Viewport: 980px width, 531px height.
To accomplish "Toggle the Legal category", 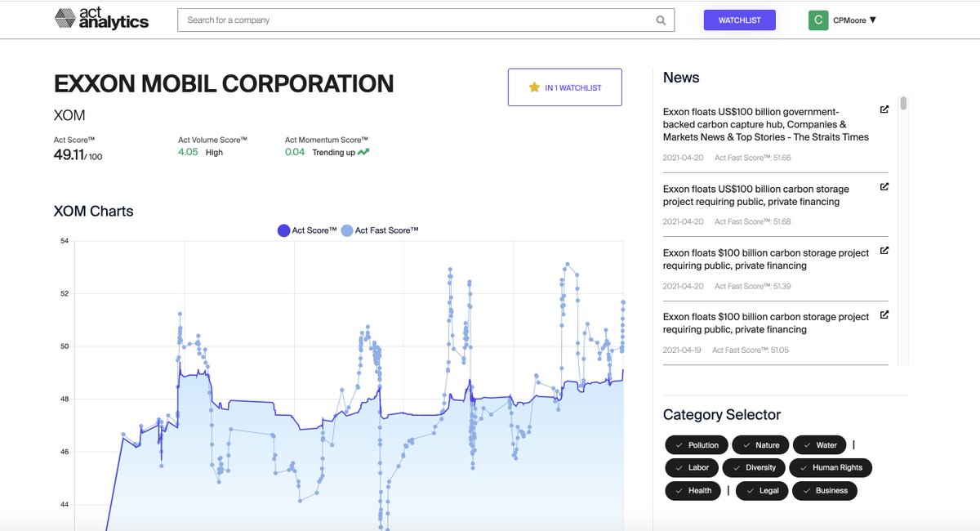I will 763,491.
